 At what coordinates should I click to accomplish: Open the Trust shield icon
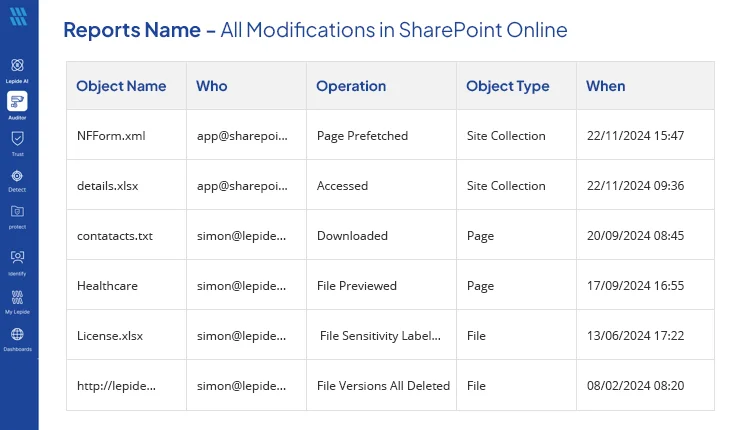(17, 139)
